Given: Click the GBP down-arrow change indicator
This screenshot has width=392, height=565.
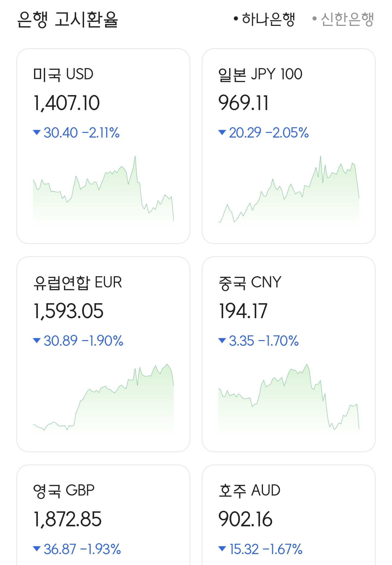Looking at the screenshot, I should (x=36, y=549).
